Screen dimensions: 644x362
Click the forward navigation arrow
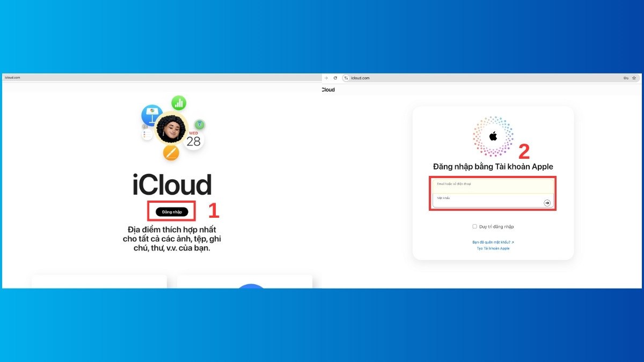(x=327, y=77)
